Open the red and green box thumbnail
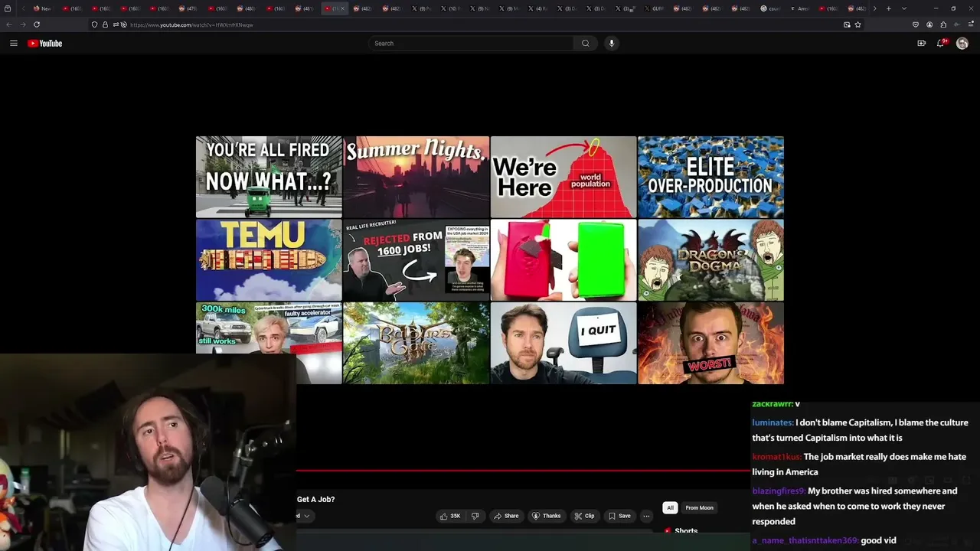 point(563,260)
